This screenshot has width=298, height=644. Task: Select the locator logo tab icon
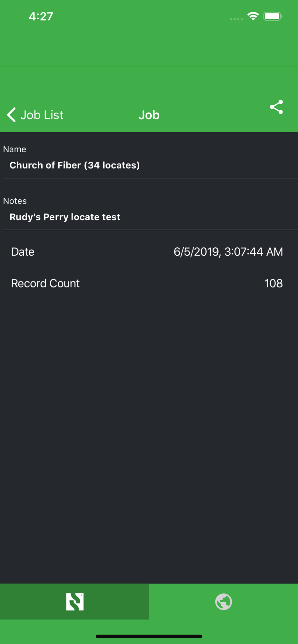click(74, 601)
